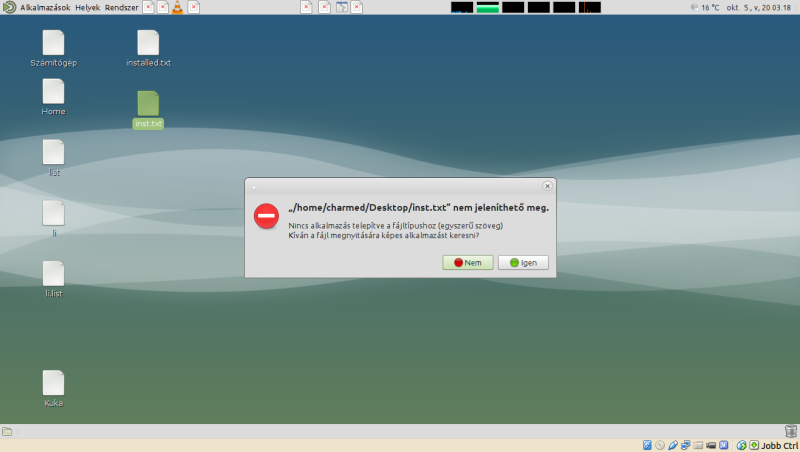
Task: Open the 16 °C weather applet
Action: pyautogui.click(x=704, y=7)
